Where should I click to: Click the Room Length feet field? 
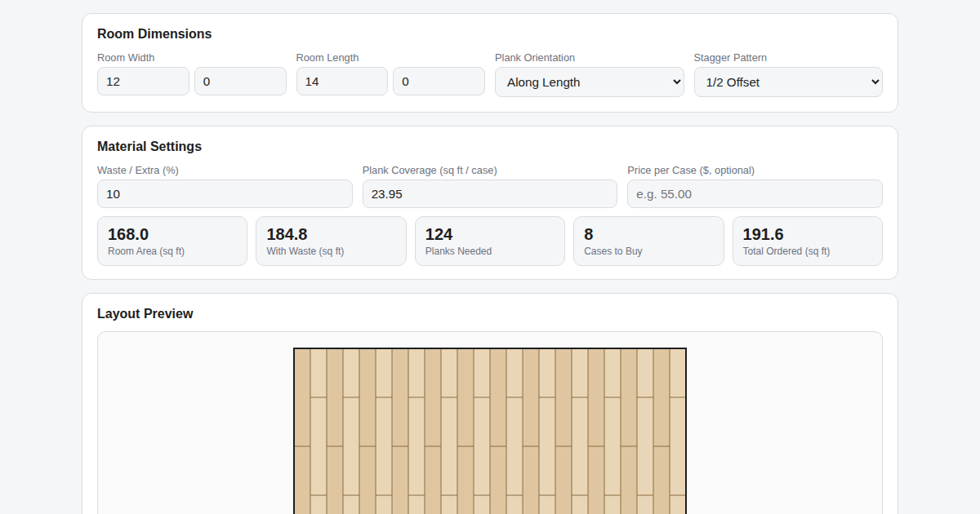point(342,82)
